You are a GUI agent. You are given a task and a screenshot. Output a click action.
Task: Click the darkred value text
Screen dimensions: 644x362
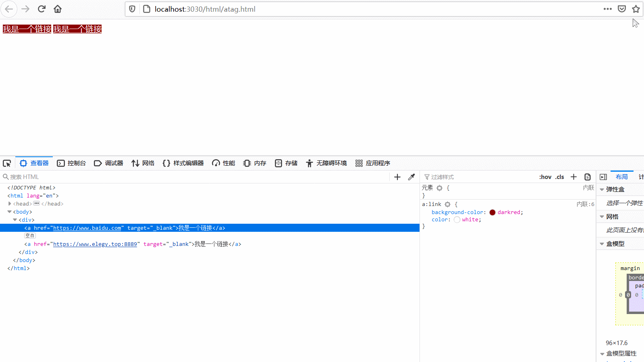509,212
